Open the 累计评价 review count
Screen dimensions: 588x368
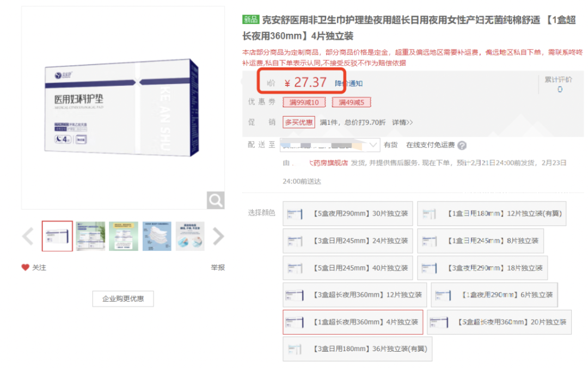tap(559, 84)
